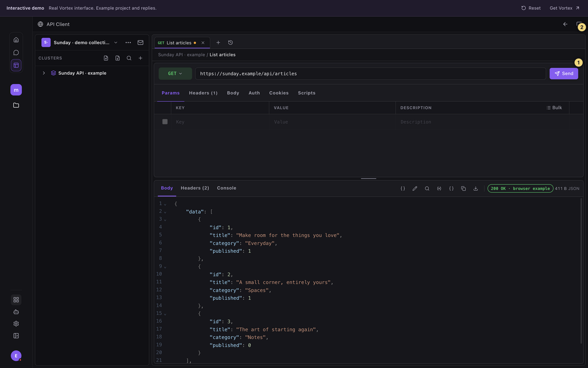Open the folder icon in left sidebar
This screenshot has width=588, height=368.
click(x=16, y=105)
